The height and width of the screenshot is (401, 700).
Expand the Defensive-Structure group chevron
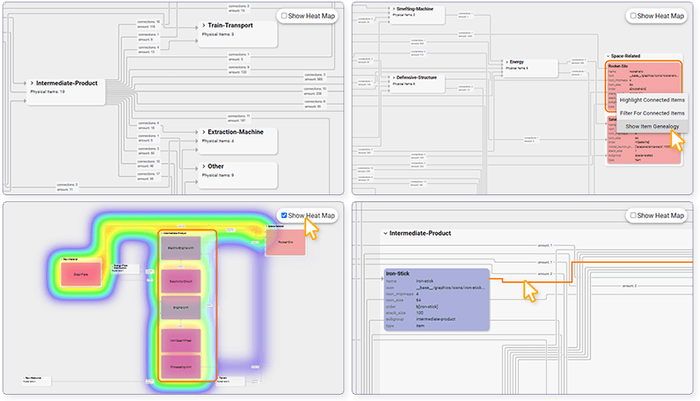[x=394, y=77]
